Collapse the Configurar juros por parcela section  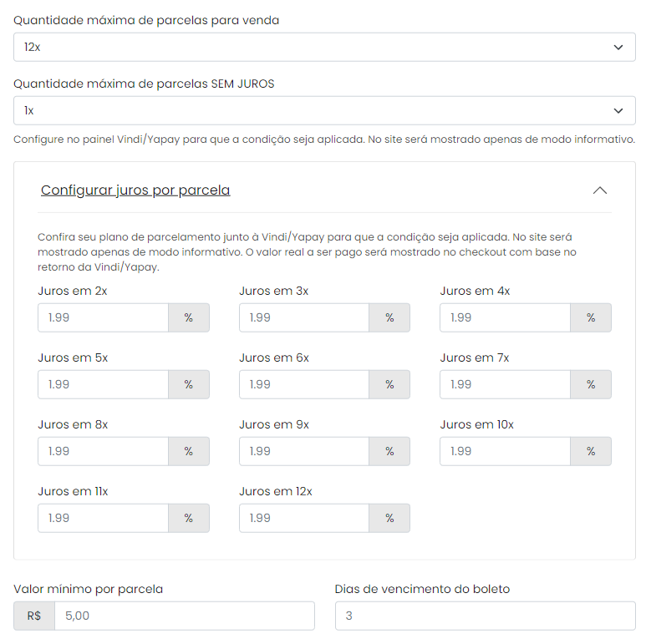point(600,190)
